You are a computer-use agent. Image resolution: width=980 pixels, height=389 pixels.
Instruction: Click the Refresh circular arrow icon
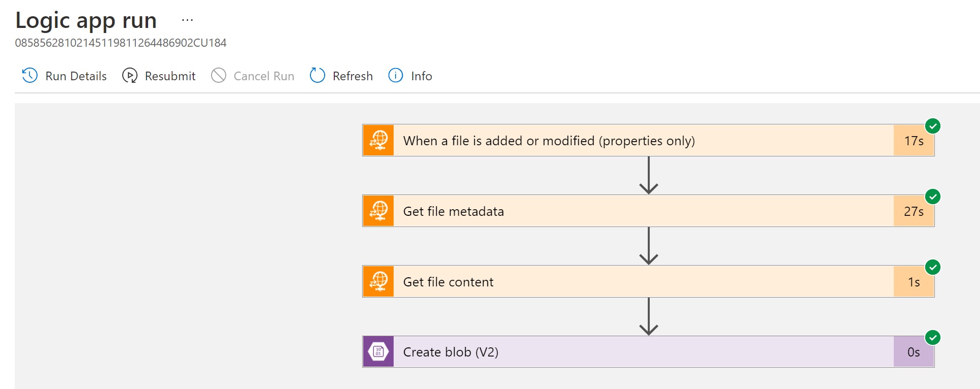point(318,76)
